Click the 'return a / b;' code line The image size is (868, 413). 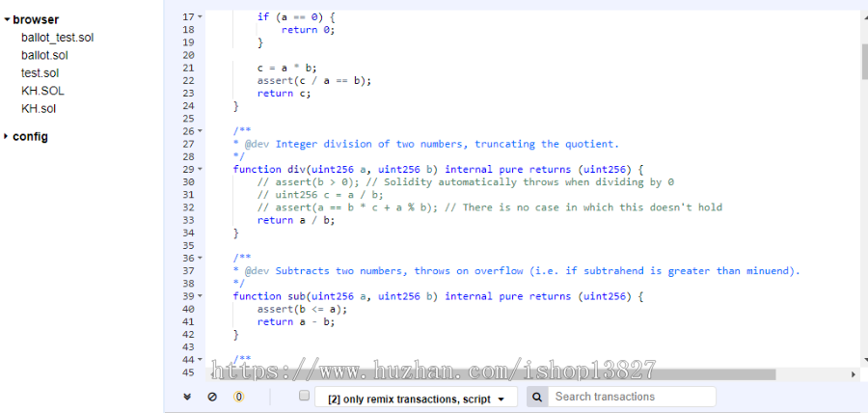click(296, 220)
